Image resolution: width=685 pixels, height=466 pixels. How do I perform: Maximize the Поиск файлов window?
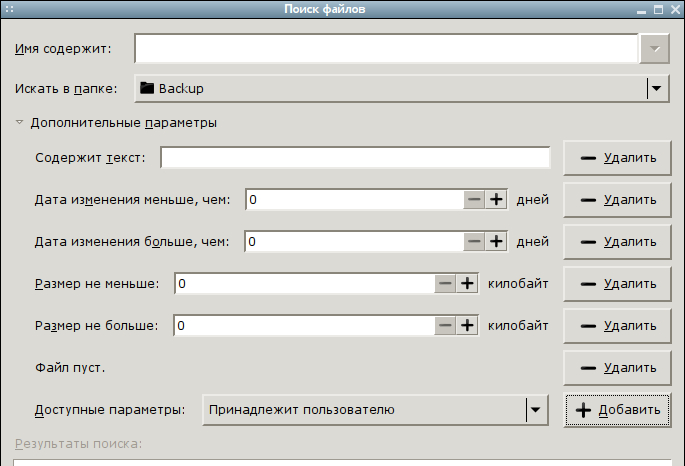click(658, 9)
